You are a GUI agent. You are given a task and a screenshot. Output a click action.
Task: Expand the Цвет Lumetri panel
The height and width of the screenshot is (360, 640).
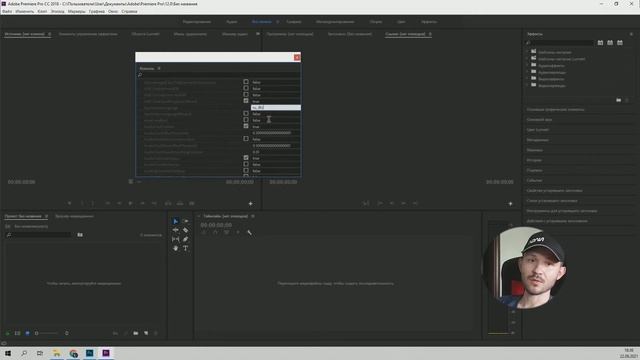tap(538, 130)
